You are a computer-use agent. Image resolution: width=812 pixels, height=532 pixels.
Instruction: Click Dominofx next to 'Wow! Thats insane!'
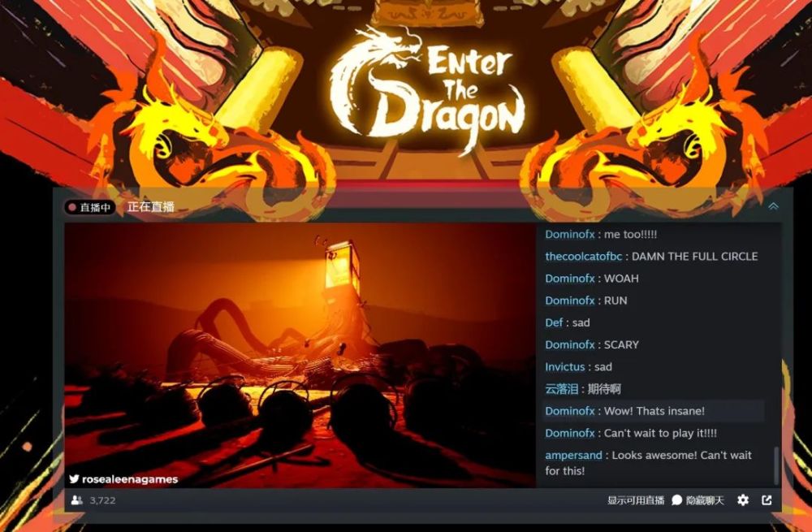coord(570,411)
